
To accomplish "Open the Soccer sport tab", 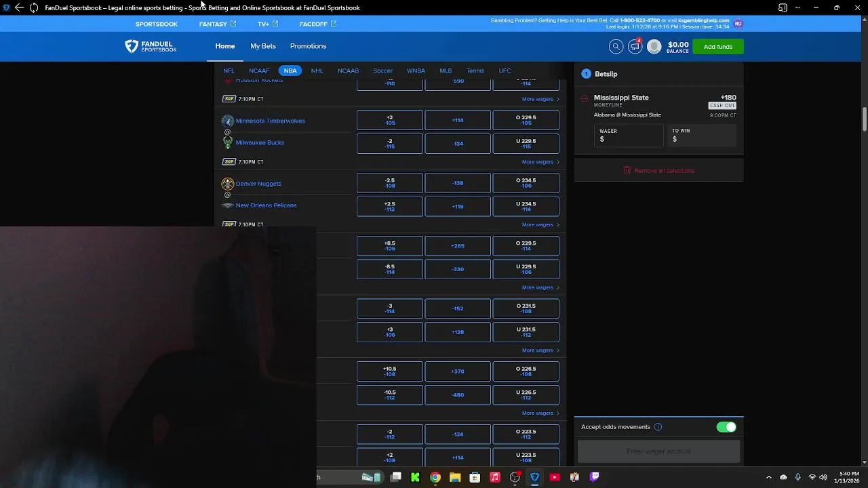I will 382,70.
